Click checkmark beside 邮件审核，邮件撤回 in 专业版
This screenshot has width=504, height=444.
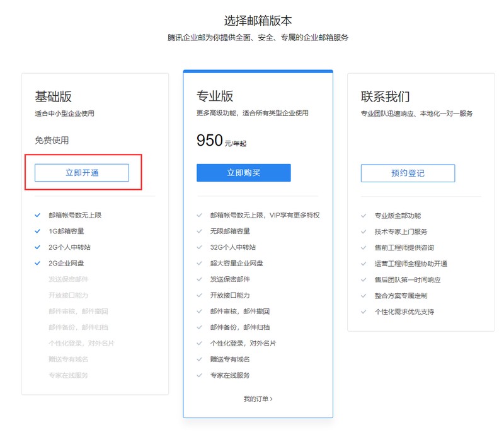coord(199,311)
